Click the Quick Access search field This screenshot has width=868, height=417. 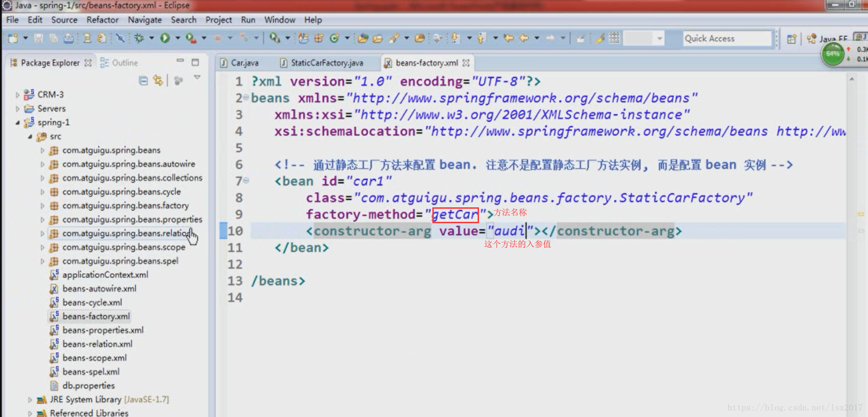tap(727, 38)
